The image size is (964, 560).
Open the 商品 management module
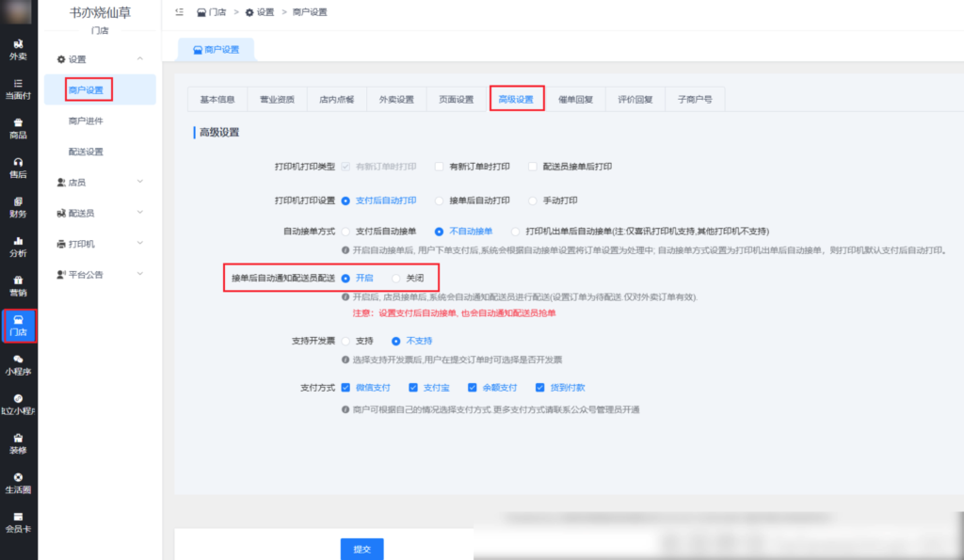[x=17, y=127]
